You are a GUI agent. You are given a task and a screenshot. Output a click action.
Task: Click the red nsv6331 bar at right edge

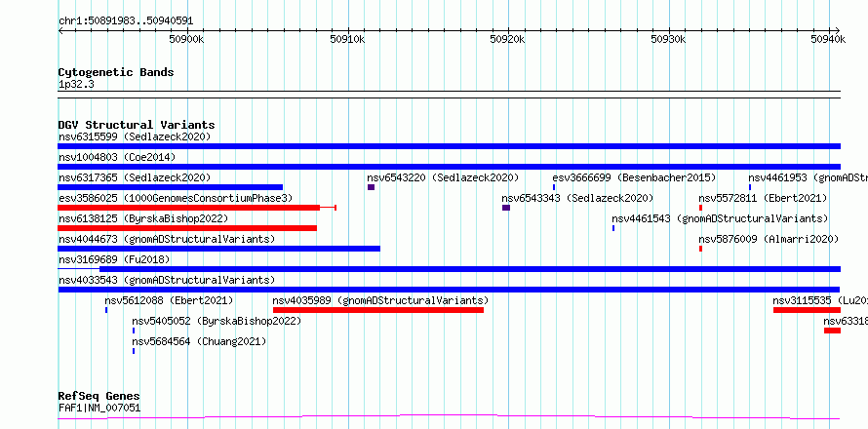click(x=832, y=331)
